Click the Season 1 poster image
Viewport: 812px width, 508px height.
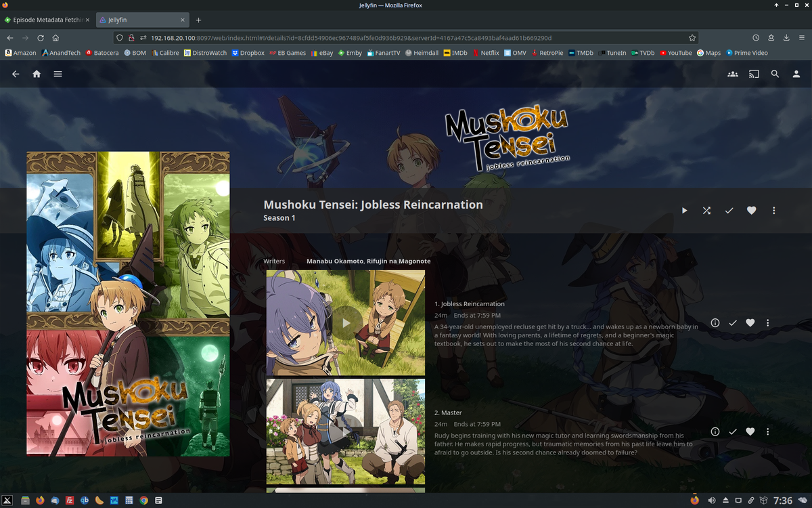click(x=128, y=303)
